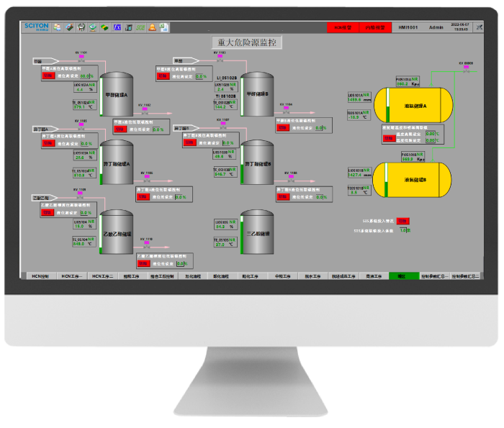This screenshot has height=428, width=504.
Task: Toggle red interlock button for 异丁醛A high level
Action: [x=48, y=143]
